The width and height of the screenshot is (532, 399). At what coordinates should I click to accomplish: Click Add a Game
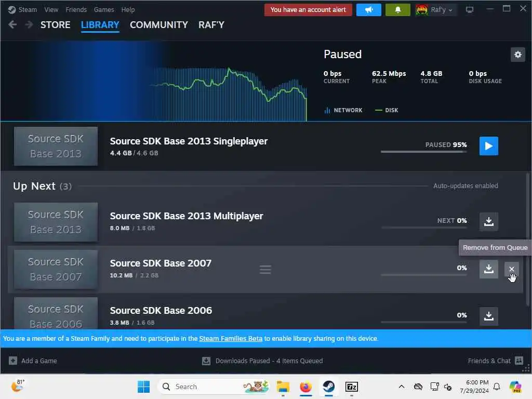tap(33, 361)
